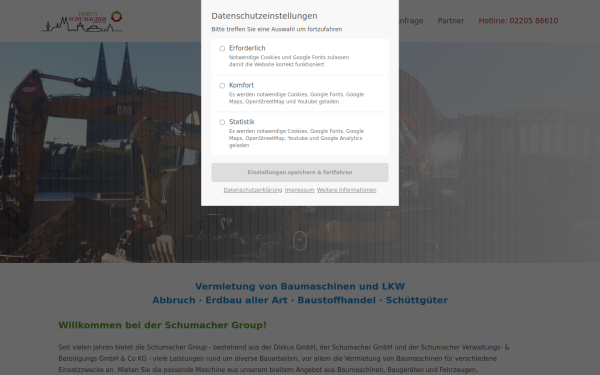Click the Datenschutzeinstellungen heading text
The image size is (600, 375).
(264, 16)
